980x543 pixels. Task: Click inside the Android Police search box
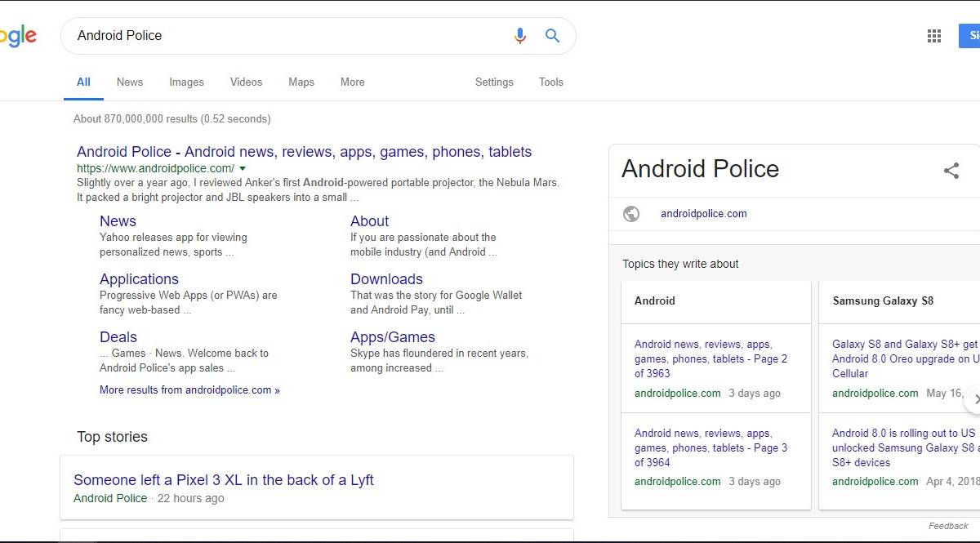286,36
